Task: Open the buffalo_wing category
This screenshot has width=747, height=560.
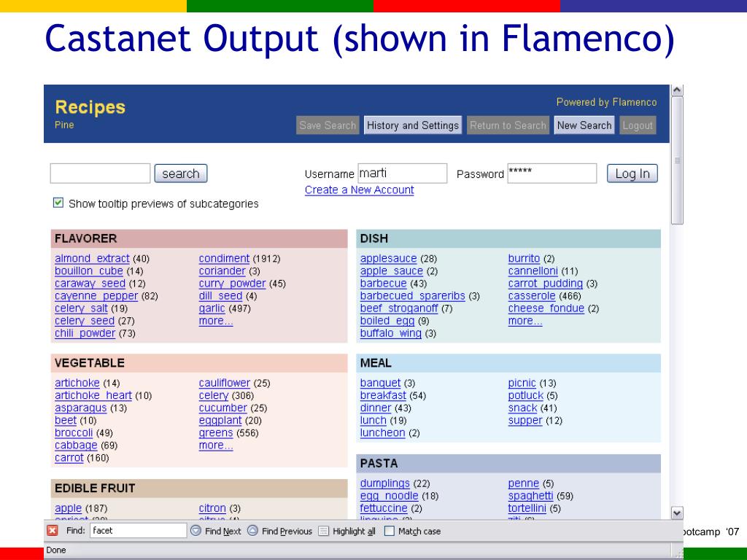Action: [x=391, y=333]
